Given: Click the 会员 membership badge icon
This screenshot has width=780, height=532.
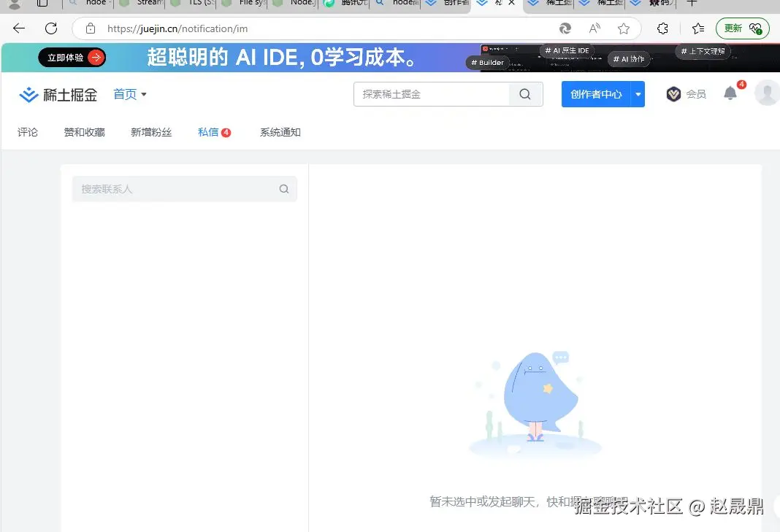Looking at the screenshot, I should [673, 93].
